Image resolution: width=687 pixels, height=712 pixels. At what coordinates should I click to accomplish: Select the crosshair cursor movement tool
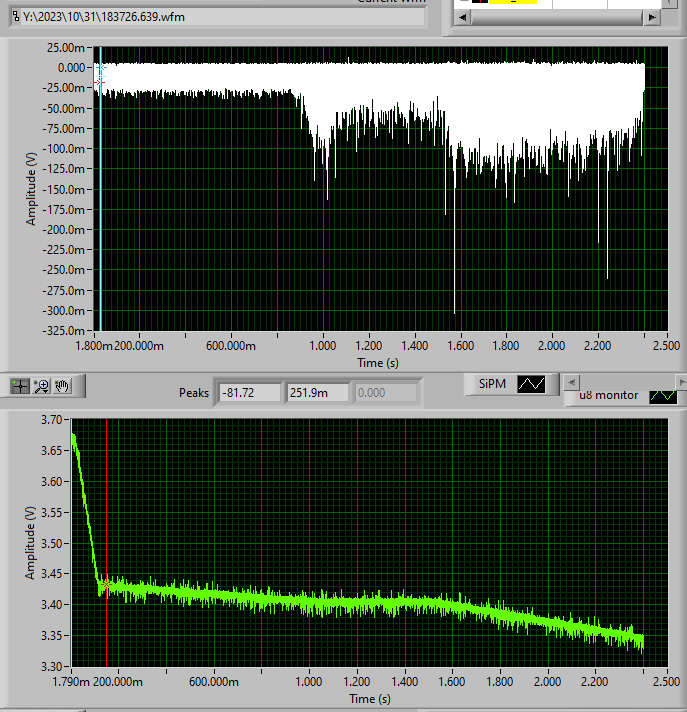[20, 385]
